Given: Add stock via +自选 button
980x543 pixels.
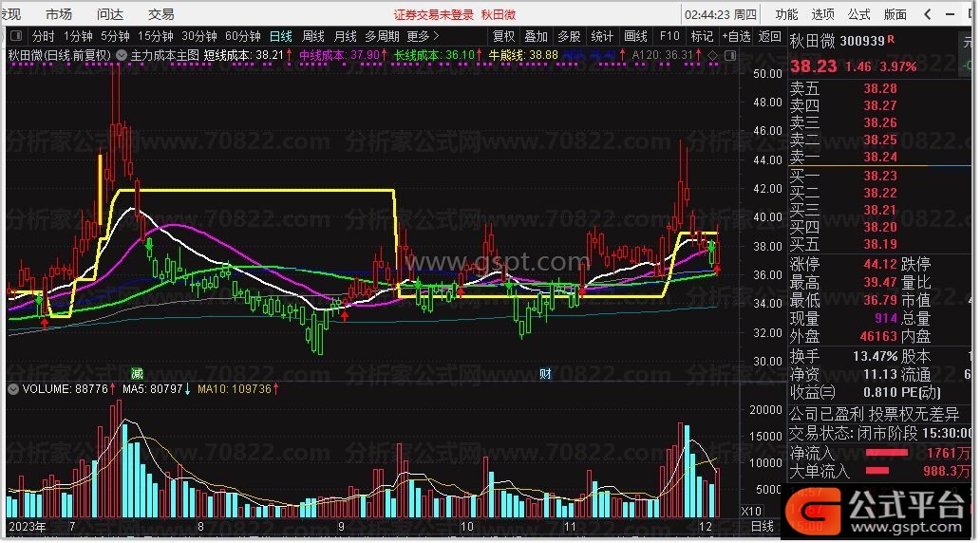Looking at the screenshot, I should (736, 36).
